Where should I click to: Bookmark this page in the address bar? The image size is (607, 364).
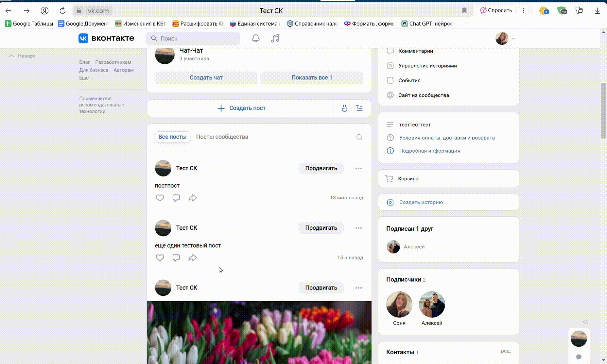pos(464,10)
